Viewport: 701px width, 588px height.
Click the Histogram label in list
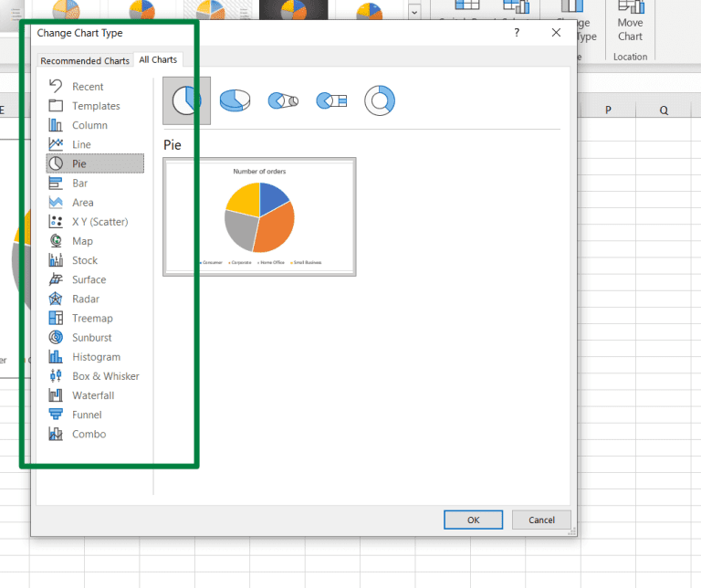click(96, 357)
